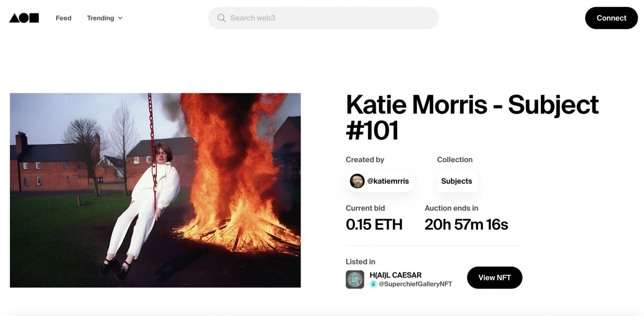Screen dimensions: 644x316
Task: Visit @SuperchiefGalleryNFT profile
Action: tap(415, 284)
